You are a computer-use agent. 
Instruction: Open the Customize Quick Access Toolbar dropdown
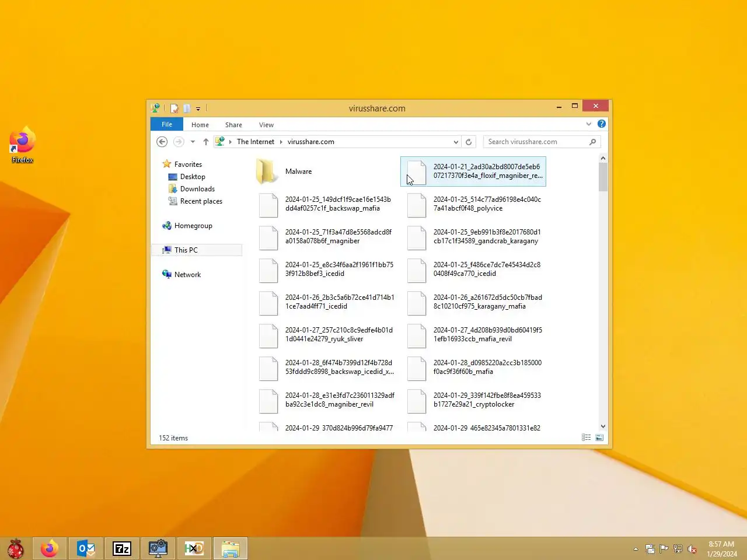[198, 109]
